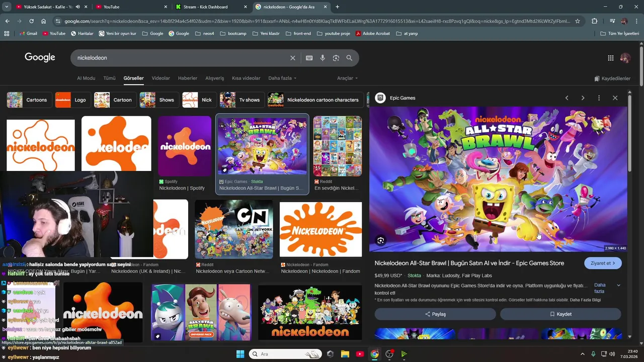Show hidden system tray icons
644x362 pixels.
pos(583,354)
